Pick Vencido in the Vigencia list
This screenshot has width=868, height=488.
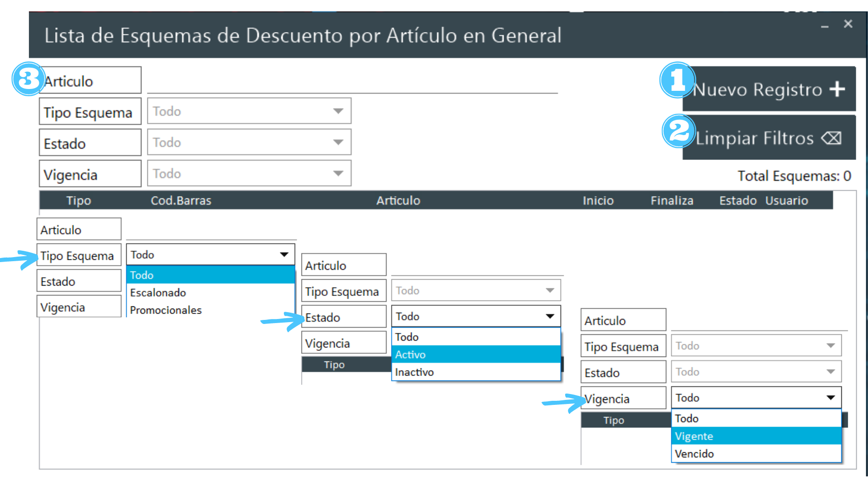click(694, 454)
